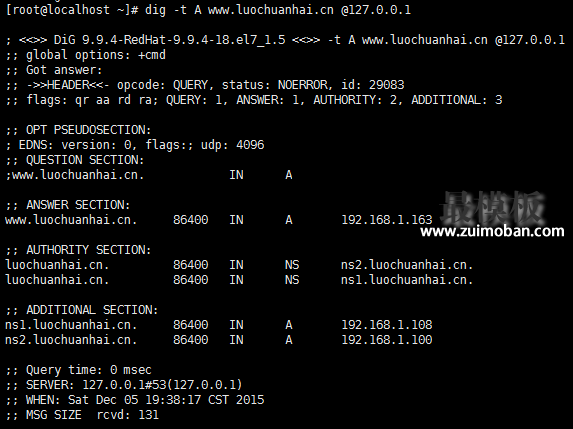Click the AUTHORITY SECTION heading
573x429 pixels.
(79, 250)
